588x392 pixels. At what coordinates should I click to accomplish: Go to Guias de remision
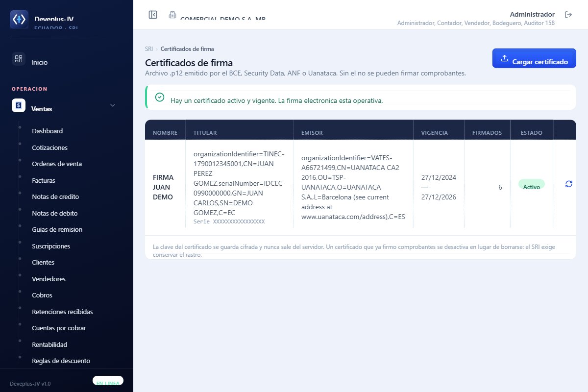tap(57, 229)
